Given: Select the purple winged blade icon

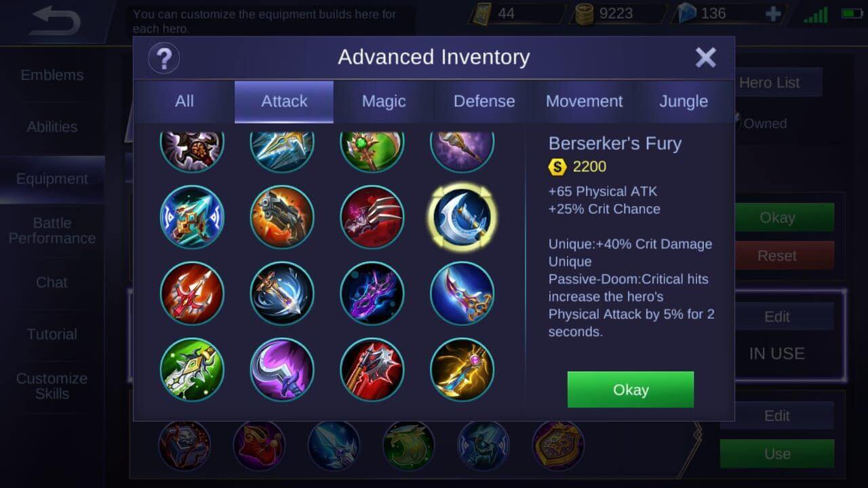Looking at the screenshot, I should pos(372,293).
